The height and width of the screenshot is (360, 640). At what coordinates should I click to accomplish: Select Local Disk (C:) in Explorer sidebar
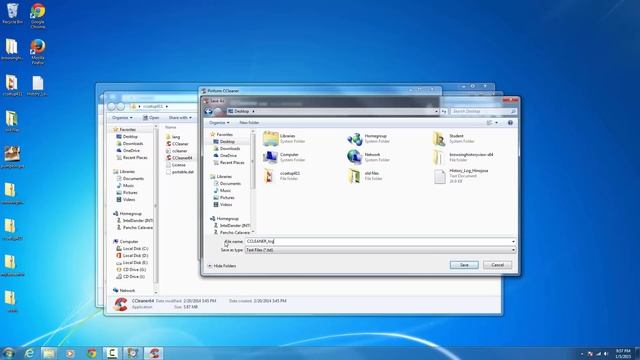coord(135,249)
